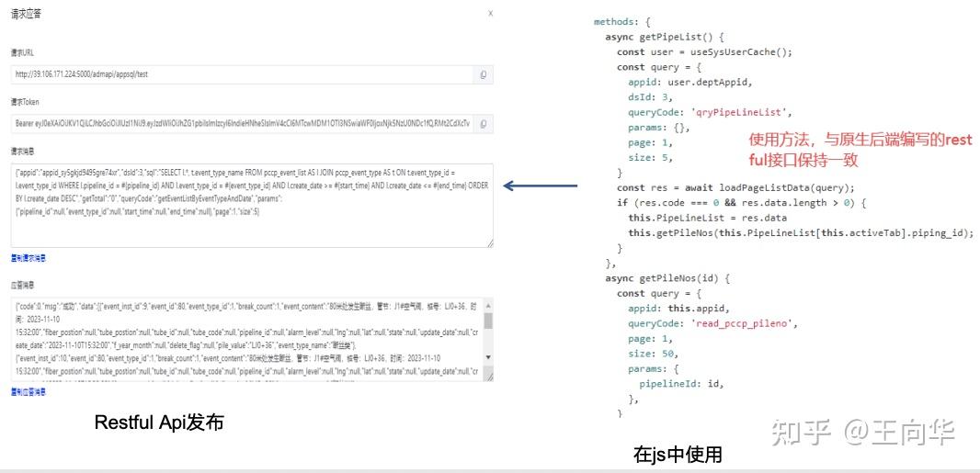980x473 pixels.
Task: Click the 请求URL label
Action: (x=22, y=53)
